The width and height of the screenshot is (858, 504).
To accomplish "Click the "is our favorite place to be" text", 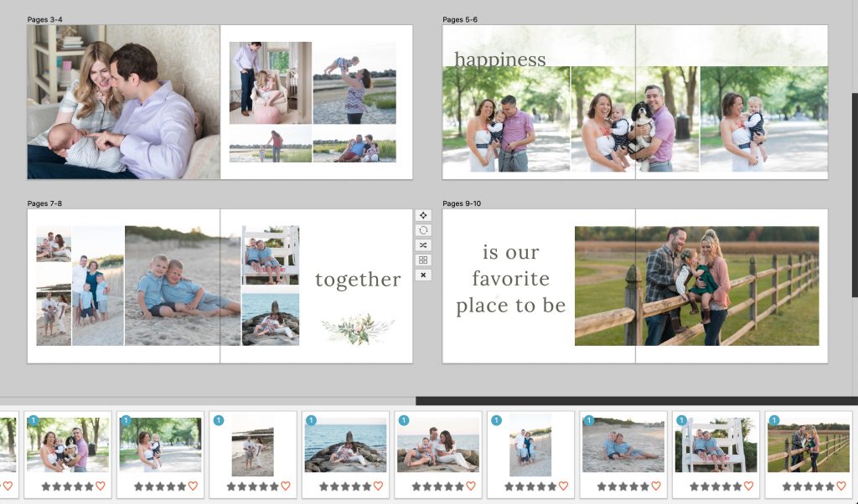I will [x=510, y=279].
